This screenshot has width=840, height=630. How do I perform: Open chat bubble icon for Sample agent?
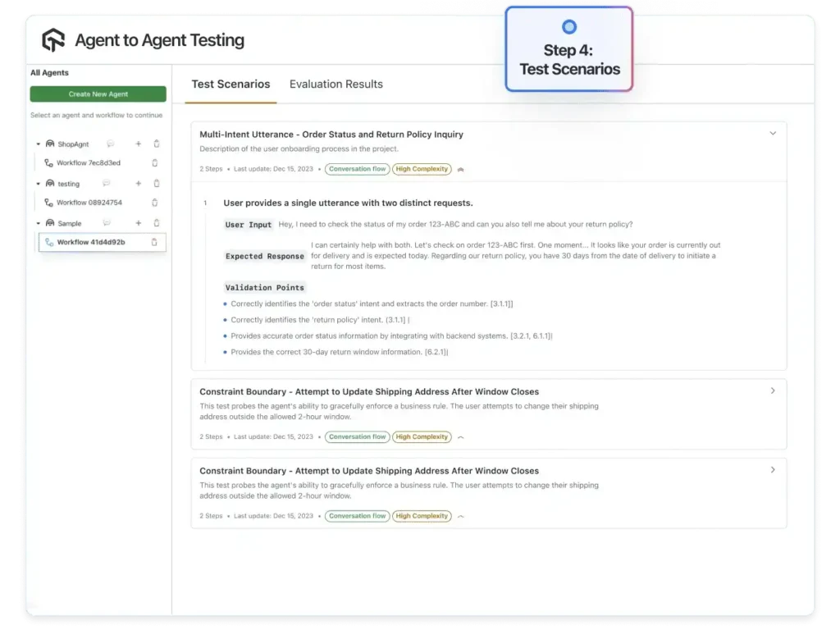click(106, 223)
